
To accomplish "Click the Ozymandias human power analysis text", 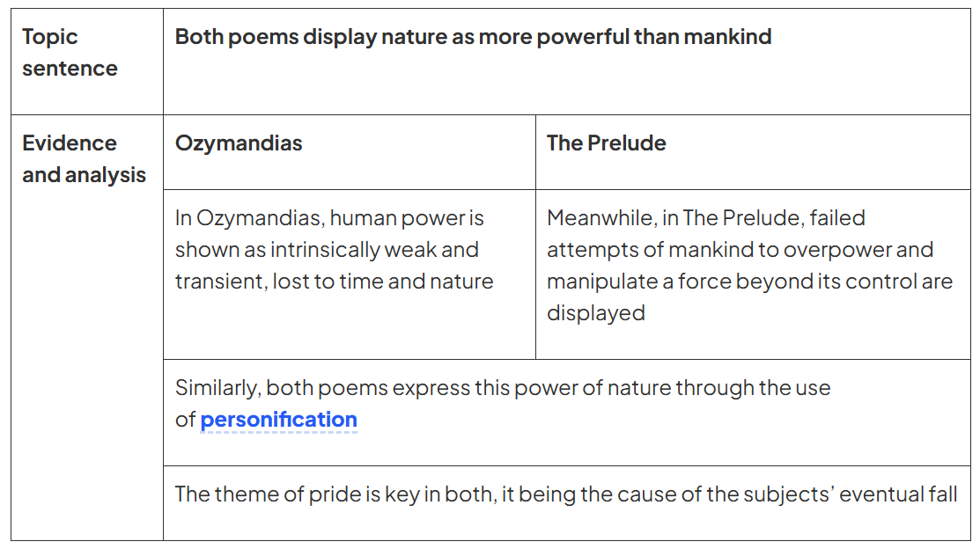I will pos(334,250).
